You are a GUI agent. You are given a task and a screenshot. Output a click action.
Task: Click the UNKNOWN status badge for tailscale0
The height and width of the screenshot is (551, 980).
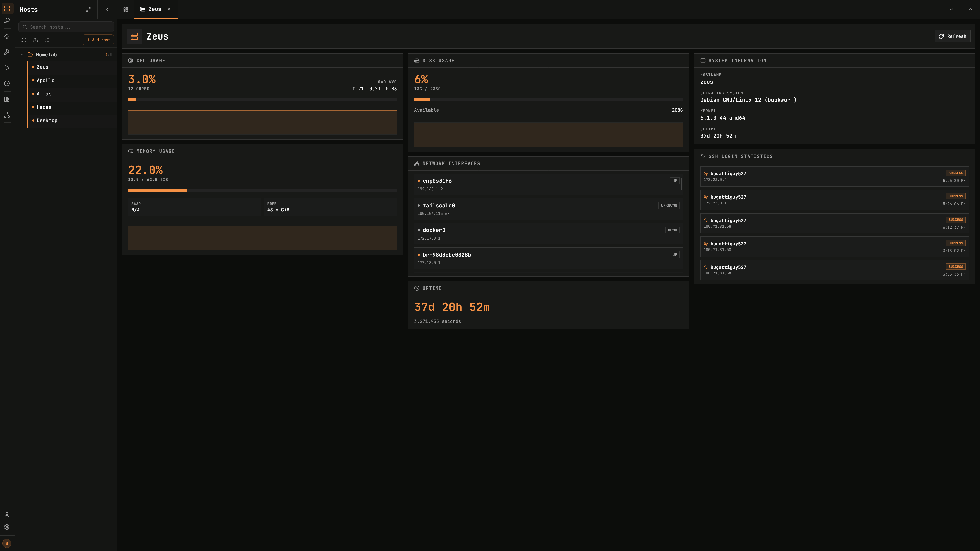click(x=669, y=205)
